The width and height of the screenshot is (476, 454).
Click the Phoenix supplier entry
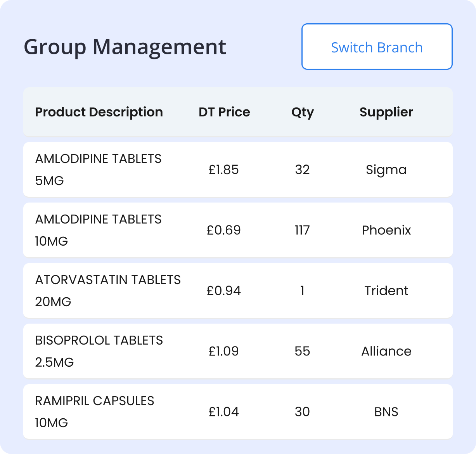(x=386, y=230)
